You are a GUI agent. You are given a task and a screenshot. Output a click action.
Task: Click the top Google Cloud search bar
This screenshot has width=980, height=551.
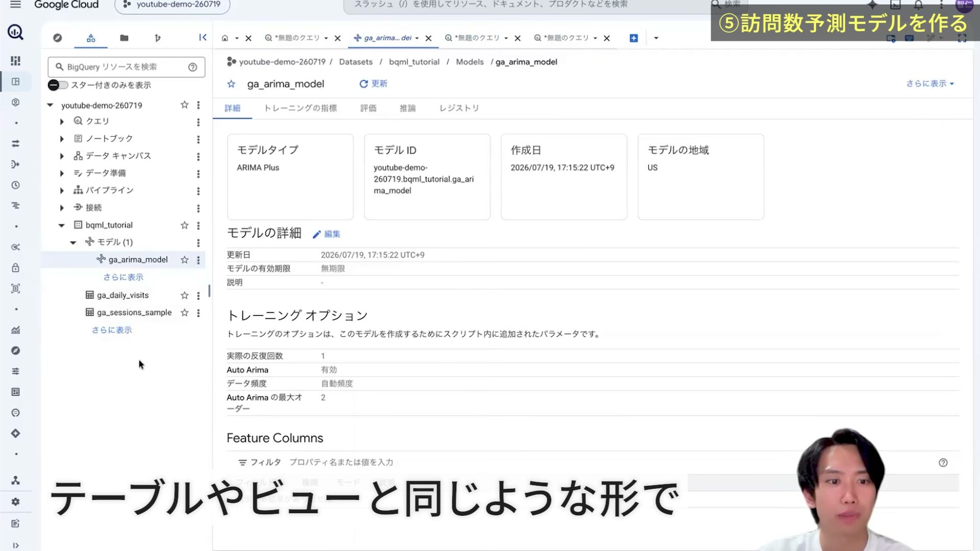[x=526, y=5]
